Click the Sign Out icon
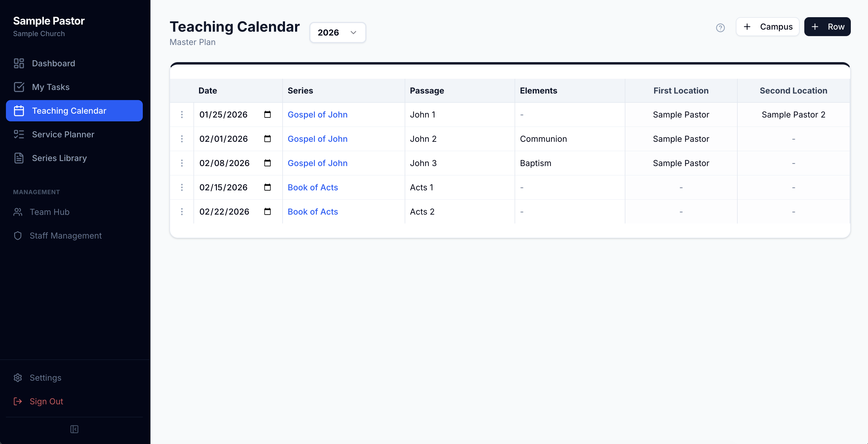Image resolution: width=868 pixels, height=444 pixels. [18, 401]
